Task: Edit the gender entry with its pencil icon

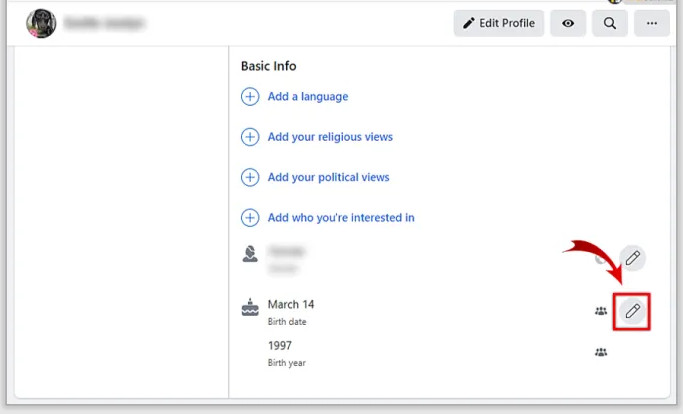Action: [632, 258]
